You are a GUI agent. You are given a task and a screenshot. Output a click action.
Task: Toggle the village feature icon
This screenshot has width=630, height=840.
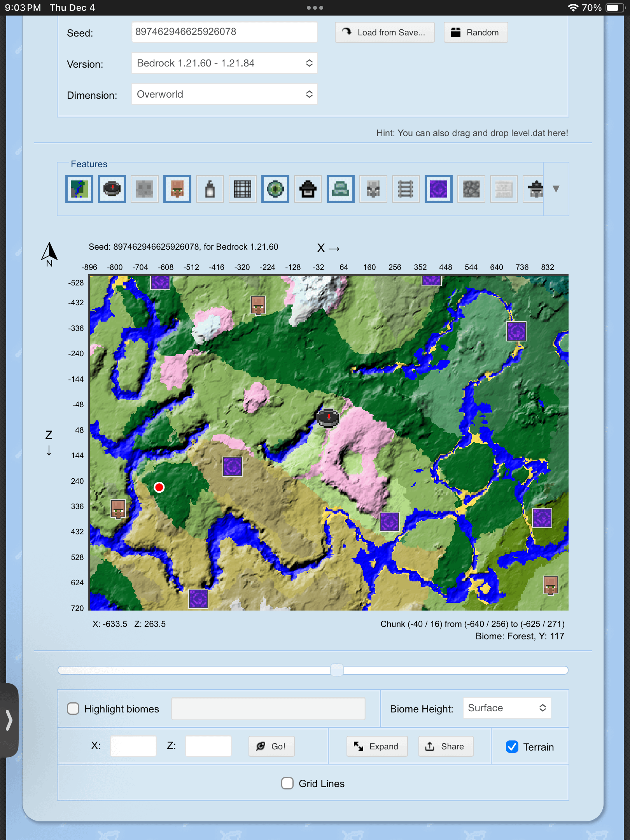(177, 189)
